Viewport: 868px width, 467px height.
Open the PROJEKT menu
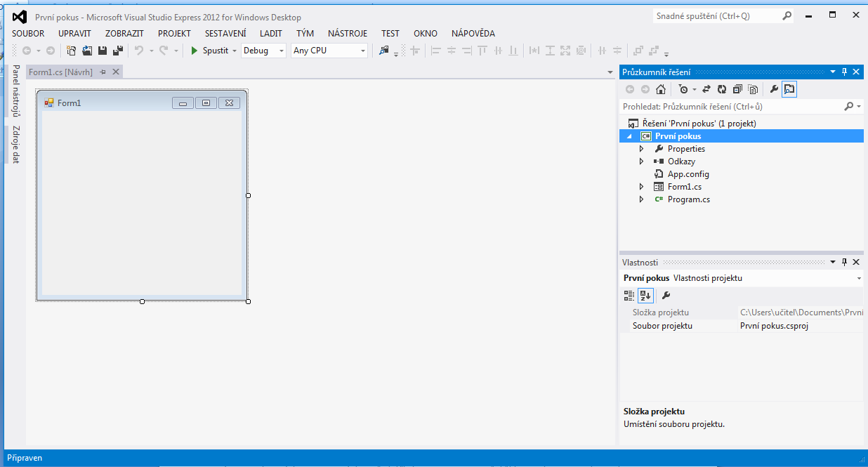(174, 33)
